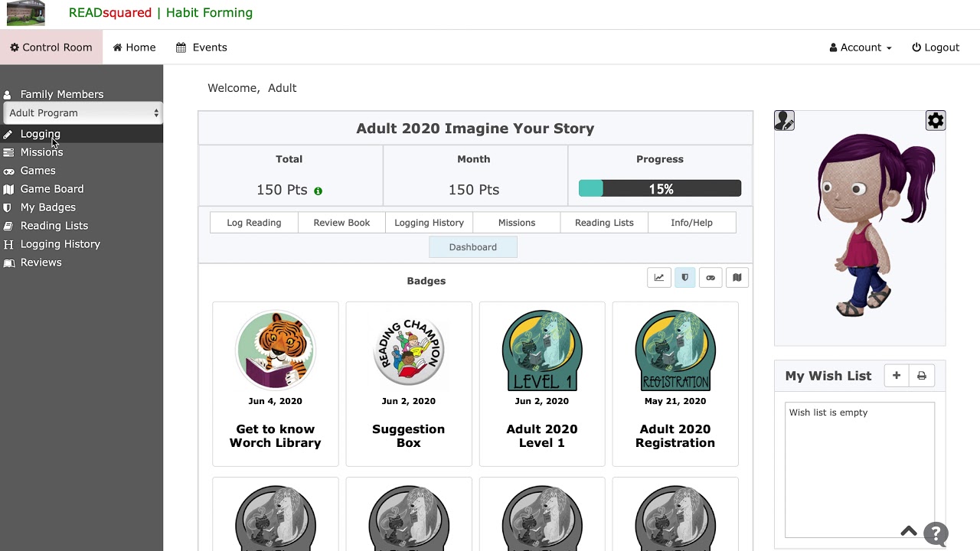Image resolution: width=980 pixels, height=551 pixels.
Task: Click the Dashboard button
Action: pos(473,247)
